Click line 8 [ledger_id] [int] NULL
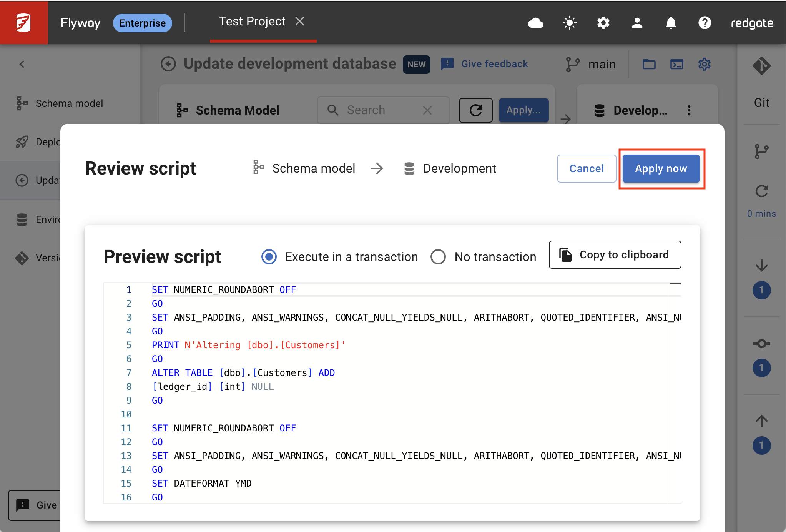 [x=213, y=386]
